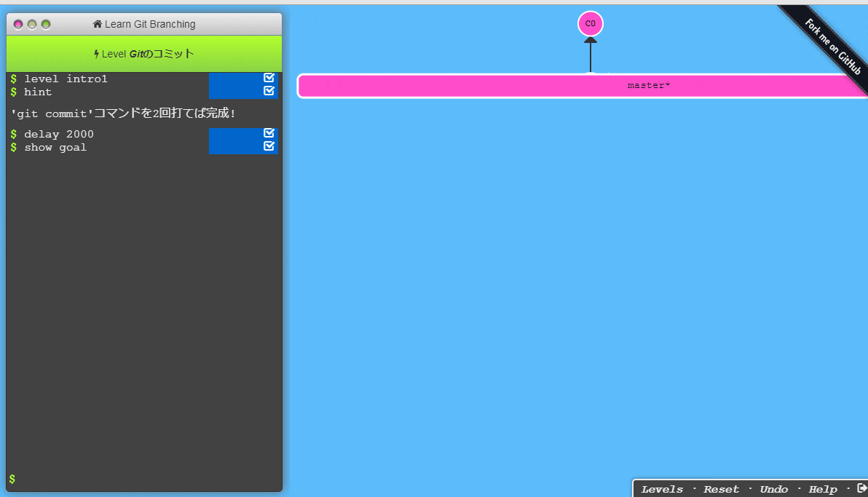Open the Levels menu
Viewport: 868px width, 497px height.
coord(661,488)
